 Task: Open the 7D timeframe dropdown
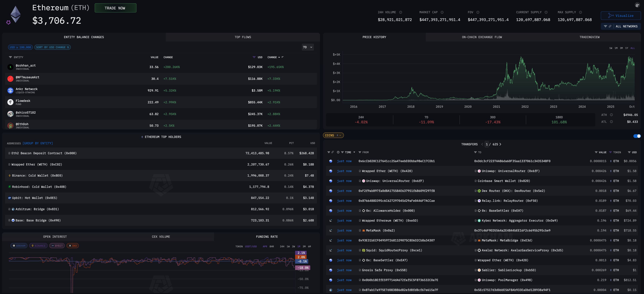pyautogui.click(x=308, y=47)
